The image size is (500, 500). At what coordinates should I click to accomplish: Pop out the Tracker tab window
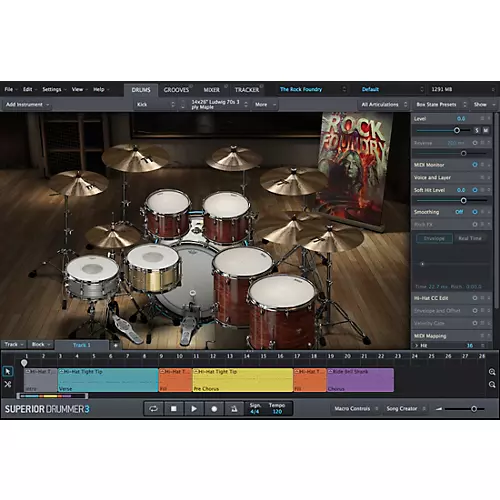pos(262,86)
